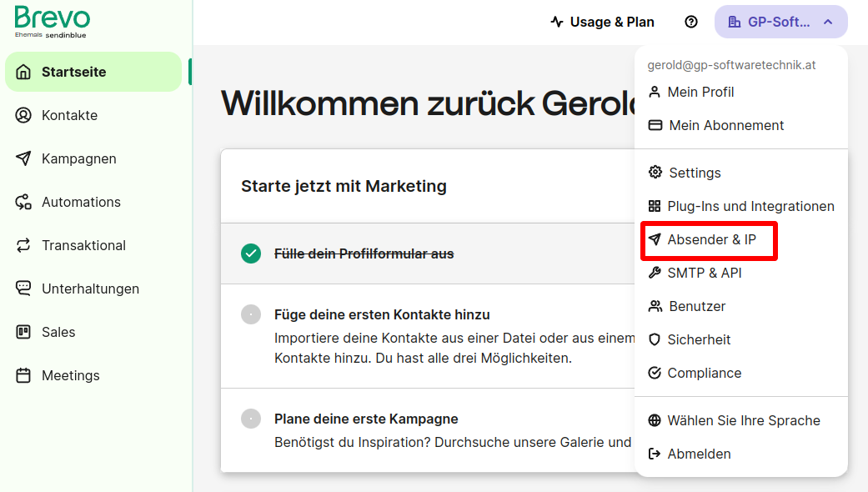Choose Wählen Sie Ihre Sprache option
Viewport: 868px width, 492px height.
pyautogui.click(x=743, y=420)
